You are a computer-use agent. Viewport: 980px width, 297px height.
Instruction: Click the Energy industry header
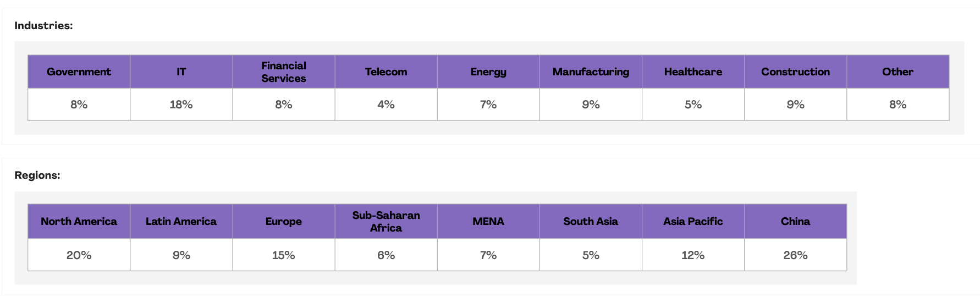488,72
